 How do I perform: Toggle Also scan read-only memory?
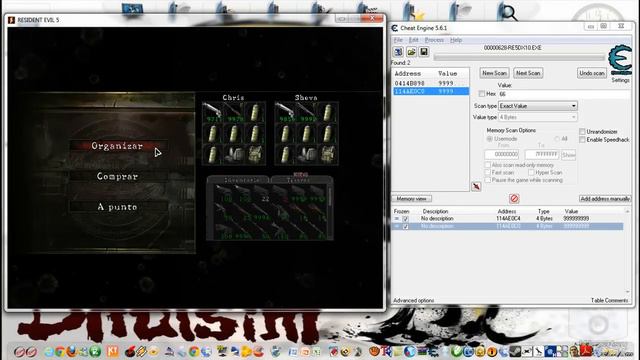[x=487, y=165]
